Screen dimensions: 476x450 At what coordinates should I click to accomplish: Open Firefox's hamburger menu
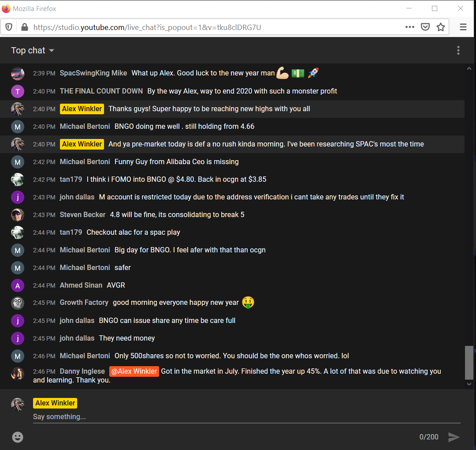point(463,27)
